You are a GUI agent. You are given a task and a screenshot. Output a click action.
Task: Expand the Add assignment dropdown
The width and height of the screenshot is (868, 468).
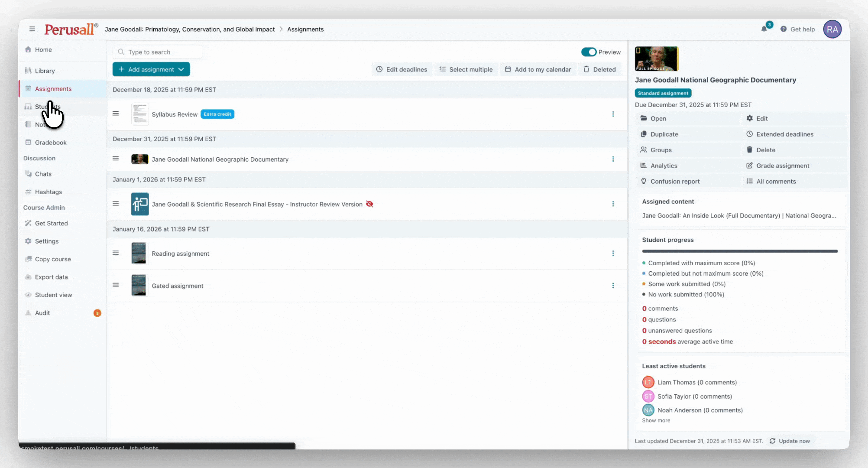click(151, 69)
